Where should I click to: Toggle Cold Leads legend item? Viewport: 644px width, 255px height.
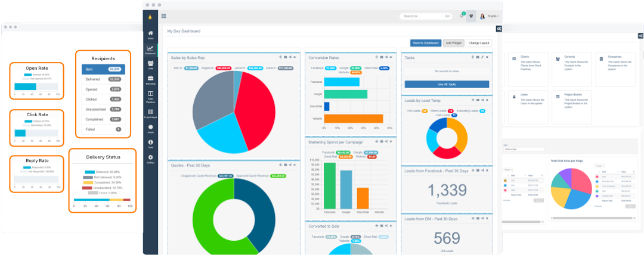447,116
